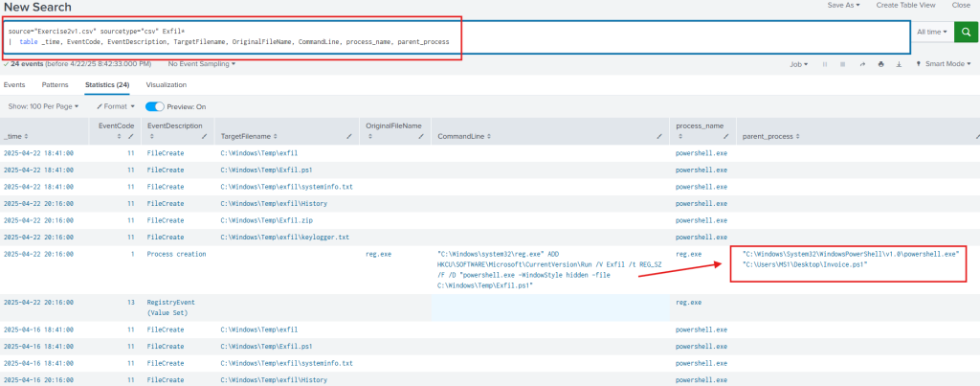Expand the Show: 100 Per Page dropdown
This screenshot has height=386, width=980.
(44, 106)
